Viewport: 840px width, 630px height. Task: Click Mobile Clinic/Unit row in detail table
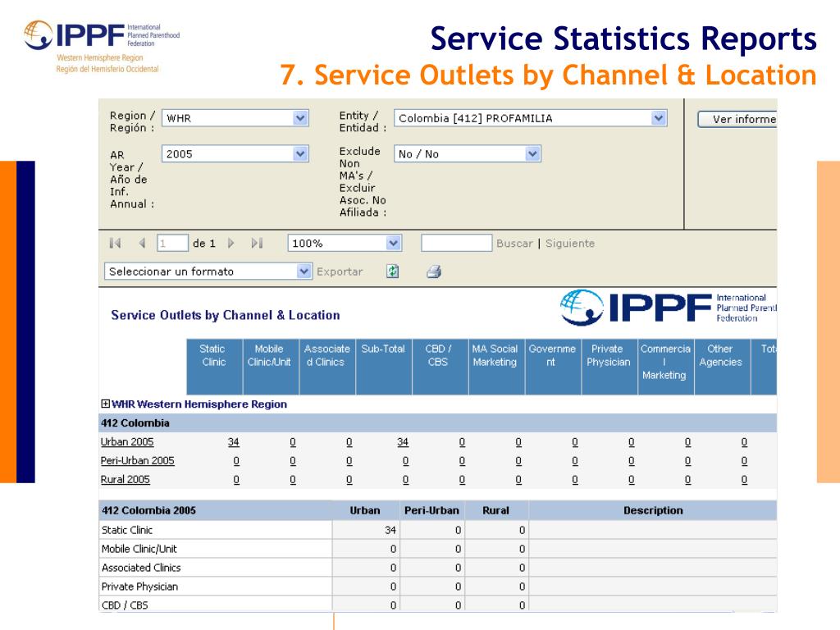(438, 549)
